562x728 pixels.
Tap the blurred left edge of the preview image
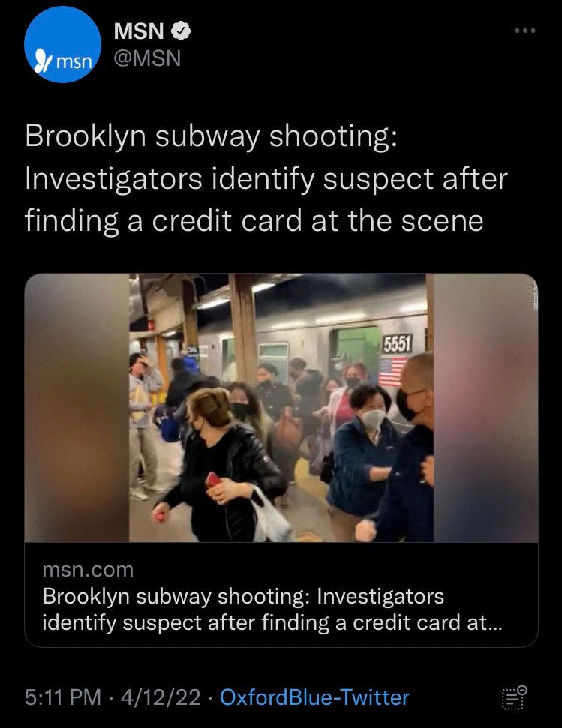[77, 408]
